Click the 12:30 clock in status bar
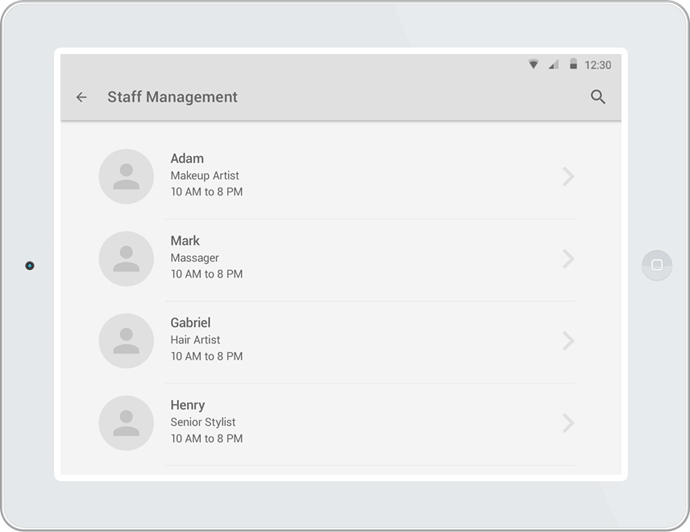Image resolution: width=690 pixels, height=532 pixels. tap(598, 65)
